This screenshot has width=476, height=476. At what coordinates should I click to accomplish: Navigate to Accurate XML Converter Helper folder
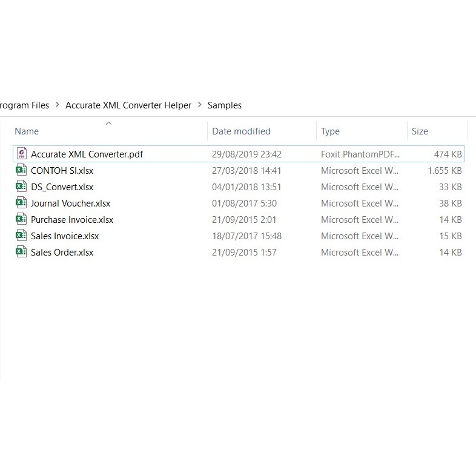128,105
